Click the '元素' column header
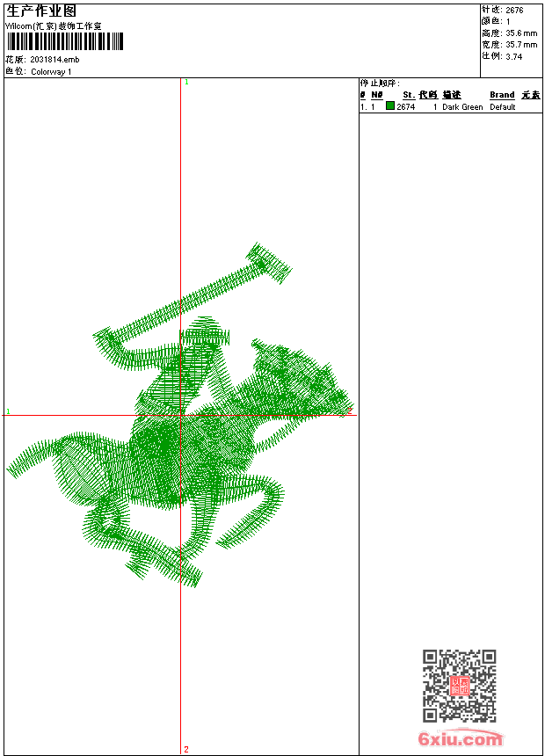This screenshot has height=756, width=545. [x=531, y=95]
